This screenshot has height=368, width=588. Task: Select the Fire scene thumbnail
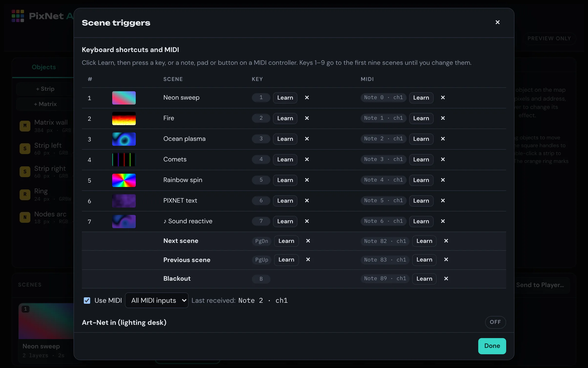pyautogui.click(x=124, y=118)
